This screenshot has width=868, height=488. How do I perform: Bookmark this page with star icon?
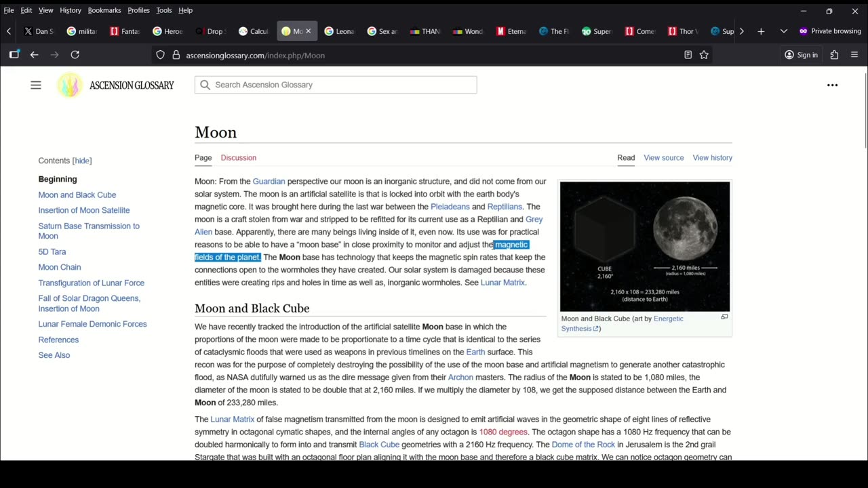[704, 55]
